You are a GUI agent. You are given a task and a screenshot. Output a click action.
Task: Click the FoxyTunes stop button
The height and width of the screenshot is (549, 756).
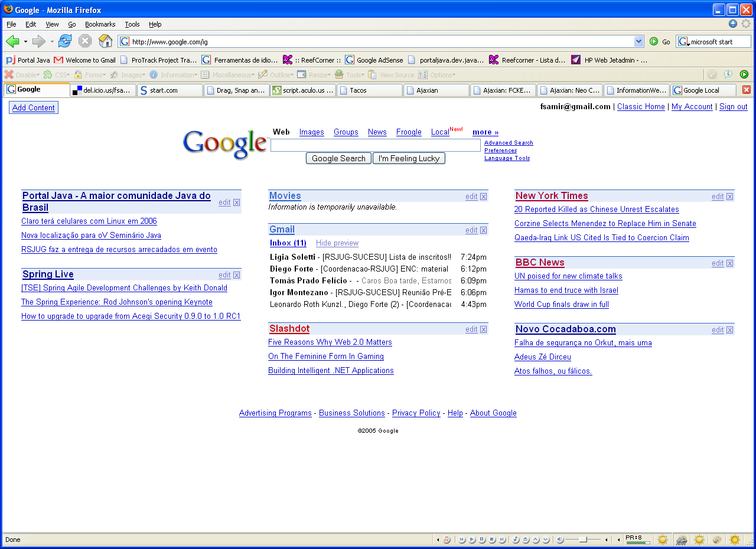[x=493, y=540]
